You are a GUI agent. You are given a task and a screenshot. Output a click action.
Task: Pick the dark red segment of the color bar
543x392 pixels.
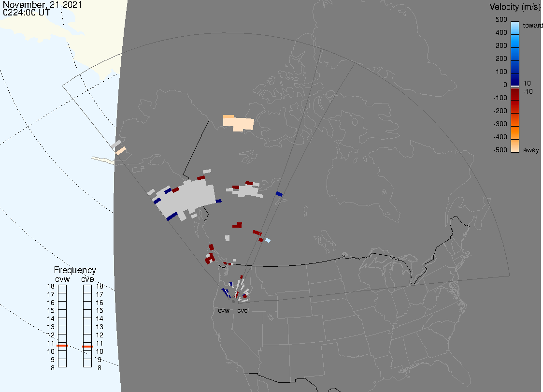point(515,94)
